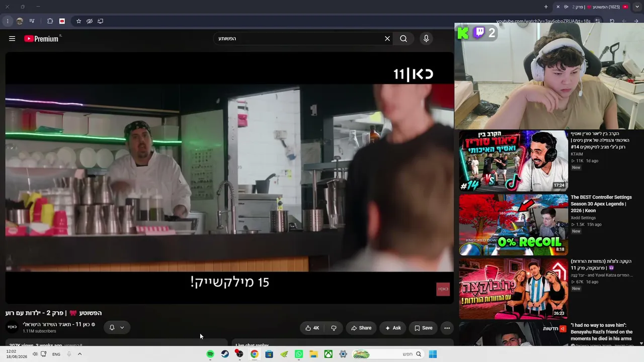644x362 pixels.
Task: Go to YouTube Premium home logo
Action: [42, 39]
